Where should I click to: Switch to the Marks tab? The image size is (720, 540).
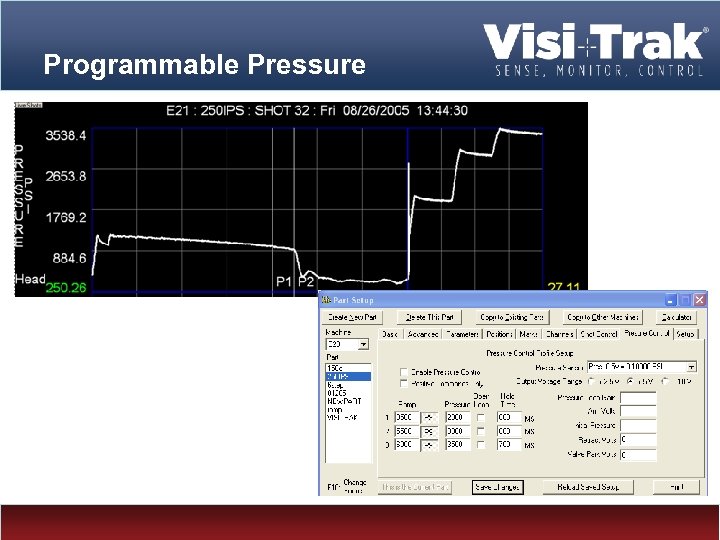pyautogui.click(x=529, y=334)
